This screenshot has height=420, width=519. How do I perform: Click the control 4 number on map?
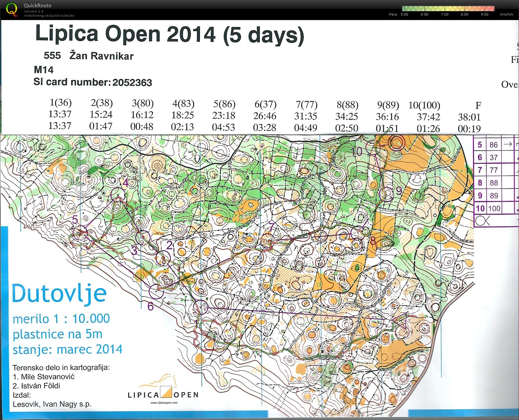click(126, 183)
